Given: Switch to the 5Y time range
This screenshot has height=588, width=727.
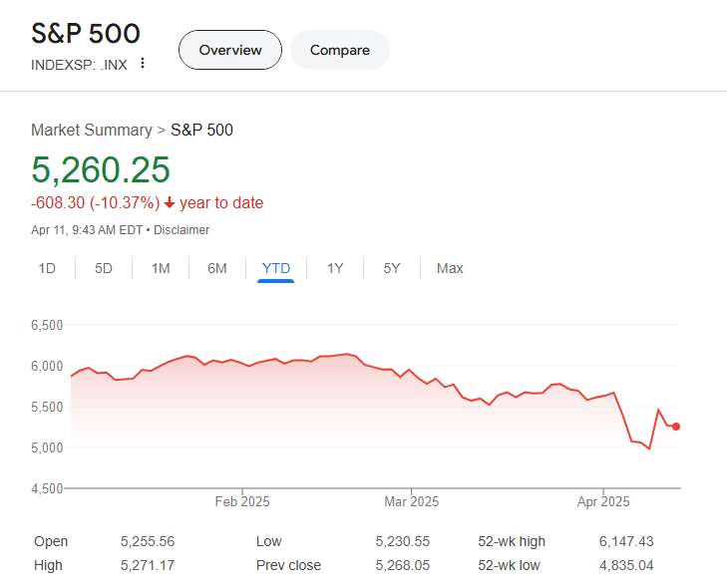Looking at the screenshot, I should 392,268.
